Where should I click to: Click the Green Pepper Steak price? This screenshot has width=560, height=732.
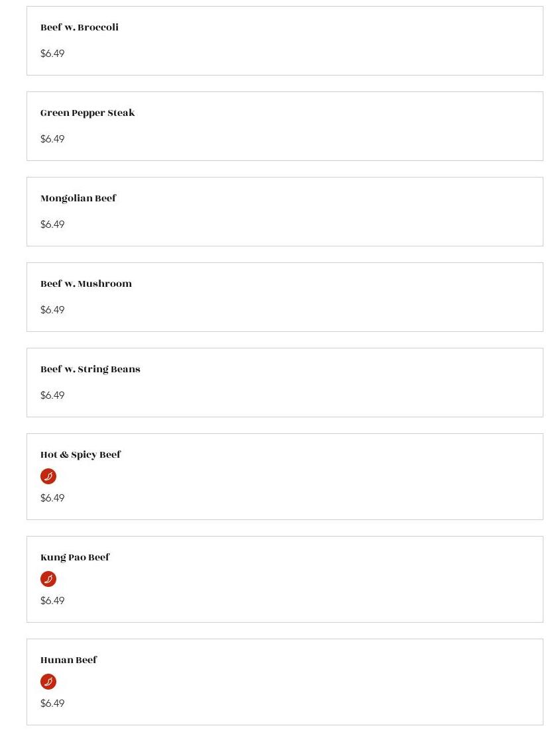(x=52, y=139)
